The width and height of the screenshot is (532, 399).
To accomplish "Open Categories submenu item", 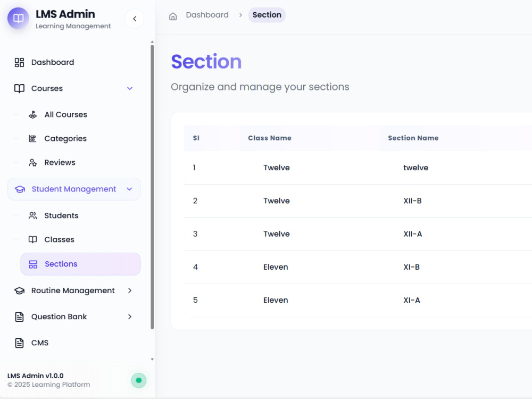I will pyautogui.click(x=65, y=138).
